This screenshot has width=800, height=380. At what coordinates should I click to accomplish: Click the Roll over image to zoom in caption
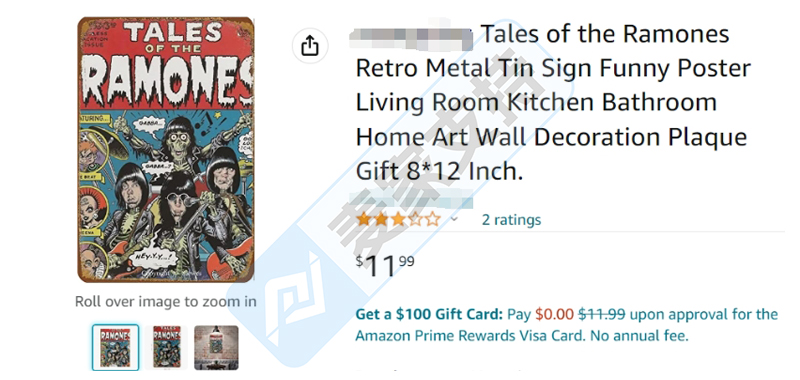pyautogui.click(x=166, y=301)
